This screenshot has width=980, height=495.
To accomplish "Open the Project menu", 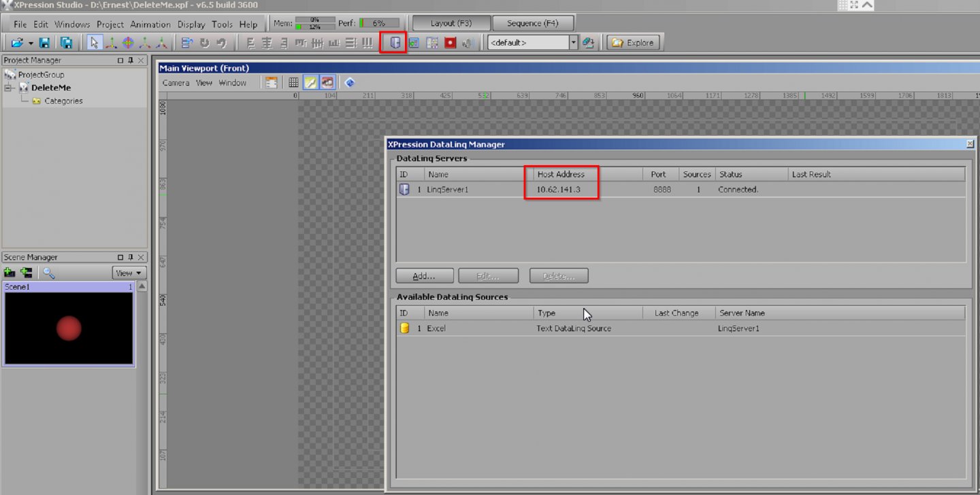I will tap(110, 24).
